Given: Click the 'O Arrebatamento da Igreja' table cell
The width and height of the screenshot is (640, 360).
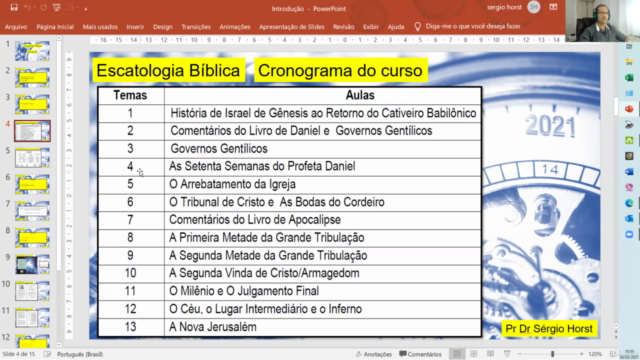Looking at the screenshot, I should click(x=323, y=184).
